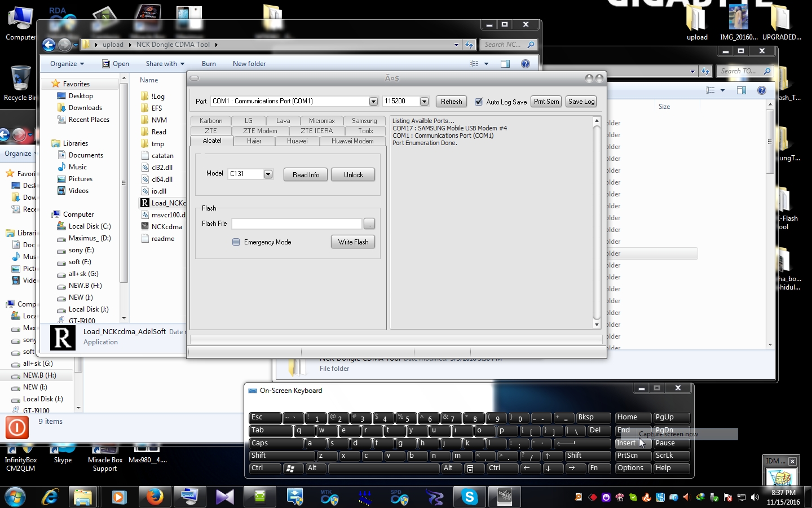Screen dimensions: 812x508
Task: Open Skype from the taskbar
Action: coord(470,497)
